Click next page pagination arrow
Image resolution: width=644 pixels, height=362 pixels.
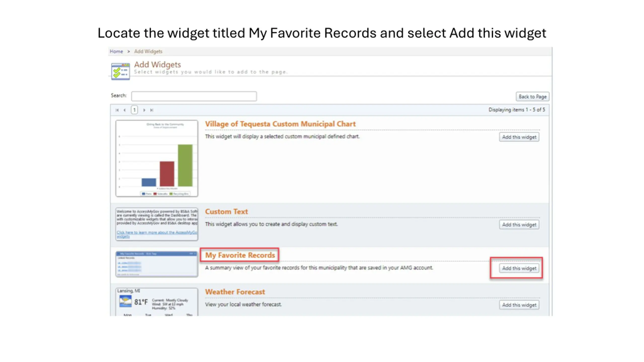pos(144,110)
